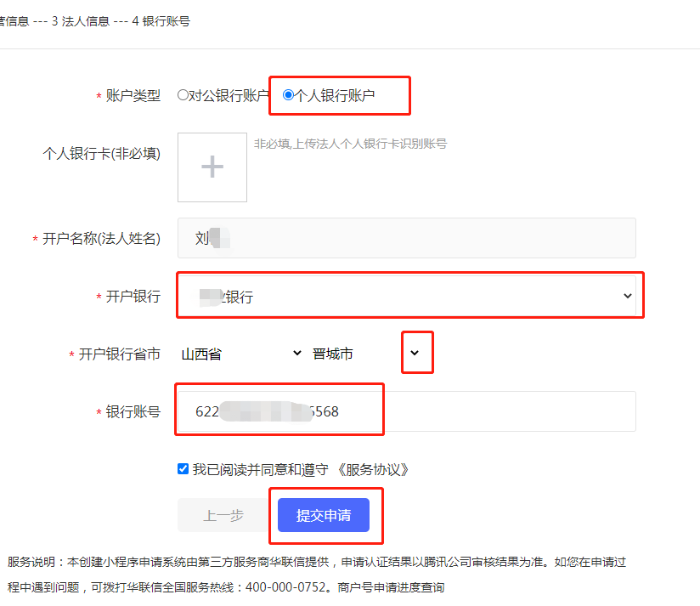Click the 个人银行卡(非必填) field label
Viewport: 700px width, 606px height.
(101, 153)
